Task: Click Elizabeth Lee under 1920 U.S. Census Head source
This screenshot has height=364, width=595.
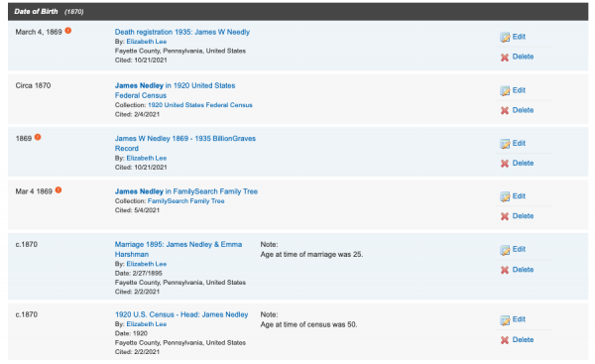Action: (147, 324)
